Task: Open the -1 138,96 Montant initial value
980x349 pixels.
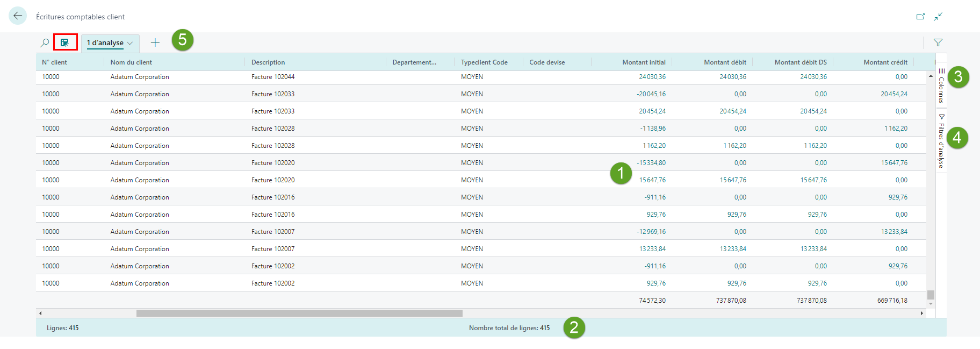Action: (x=653, y=129)
